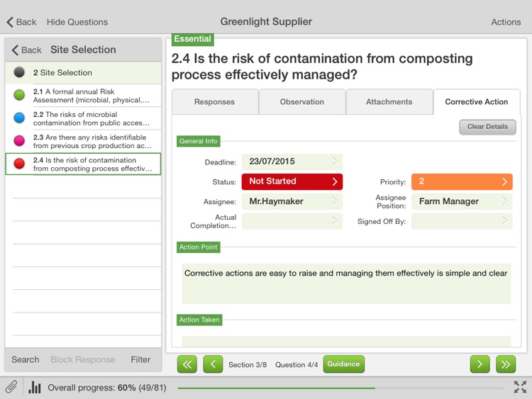
Task: Set the Actual Completion date field
Action: (292, 221)
